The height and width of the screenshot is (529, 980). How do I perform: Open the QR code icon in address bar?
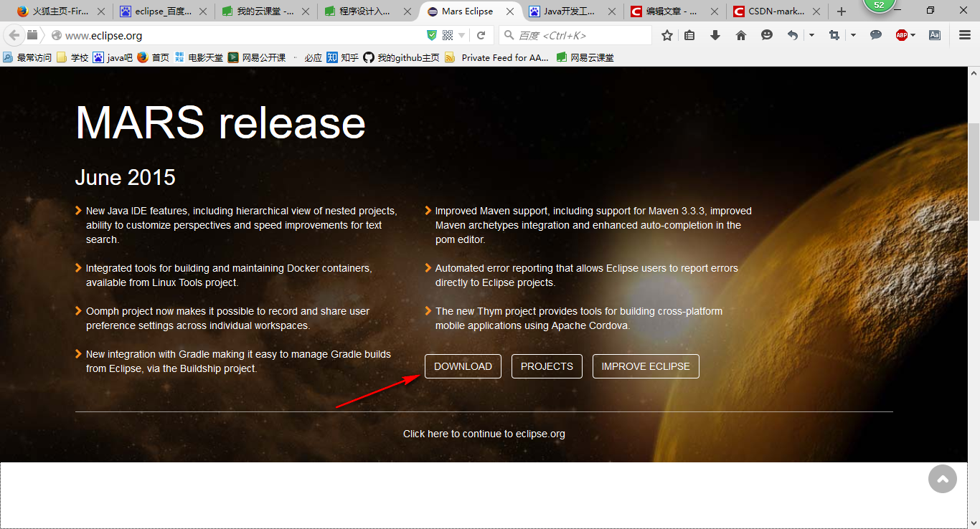click(x=448, y=36)
